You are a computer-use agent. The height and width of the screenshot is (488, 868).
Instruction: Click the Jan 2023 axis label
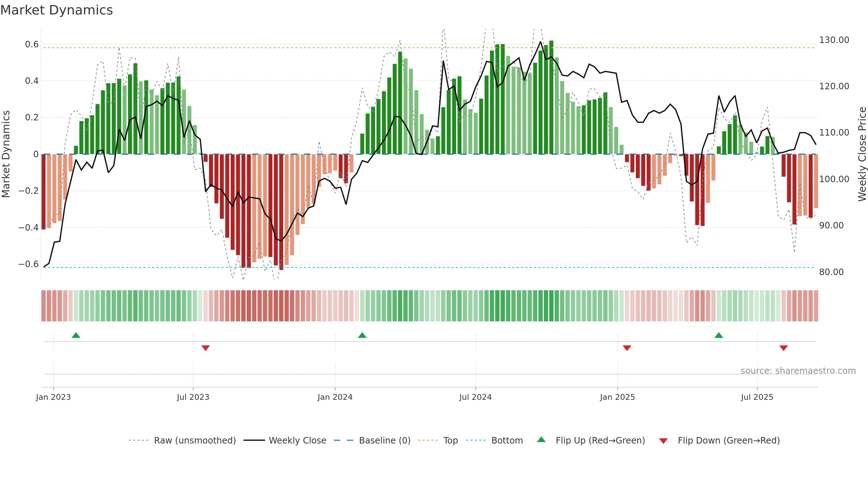click(54, 397)
